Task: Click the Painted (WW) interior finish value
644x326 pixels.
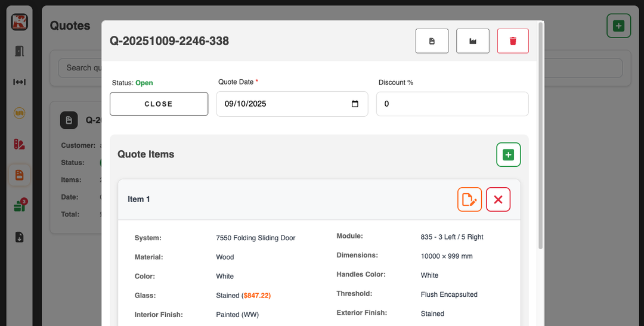Action: click(237, 315)
